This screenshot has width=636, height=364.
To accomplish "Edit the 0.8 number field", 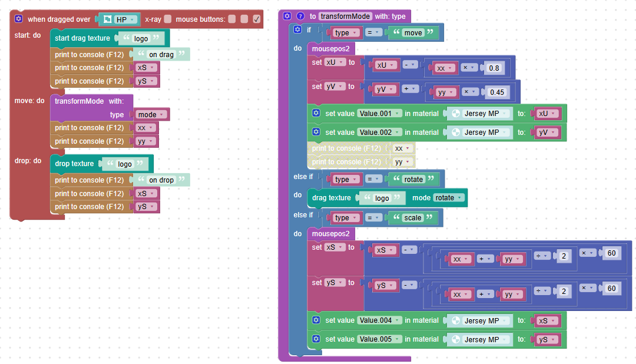I will pyautogui.click(x=494, y=68).
